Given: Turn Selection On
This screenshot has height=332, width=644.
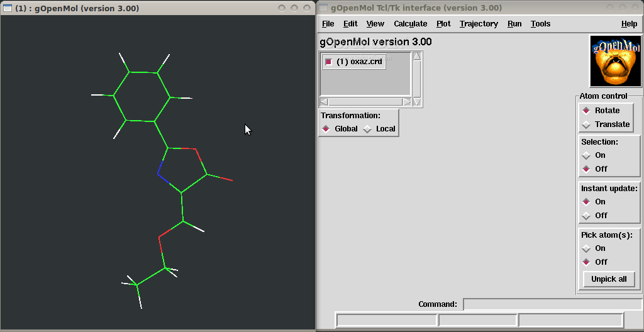Looking at the screenshot, I should click(x=586, y=155).
